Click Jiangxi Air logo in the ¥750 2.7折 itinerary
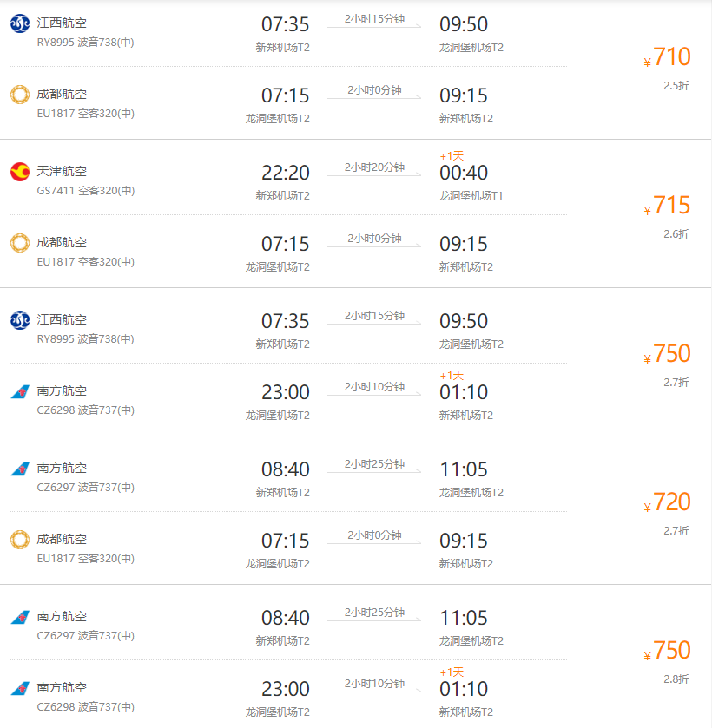 [20, 320]
